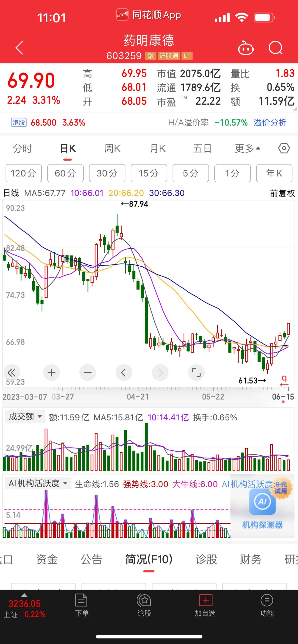Open 前复权 adjustment selector

(282, 193)
